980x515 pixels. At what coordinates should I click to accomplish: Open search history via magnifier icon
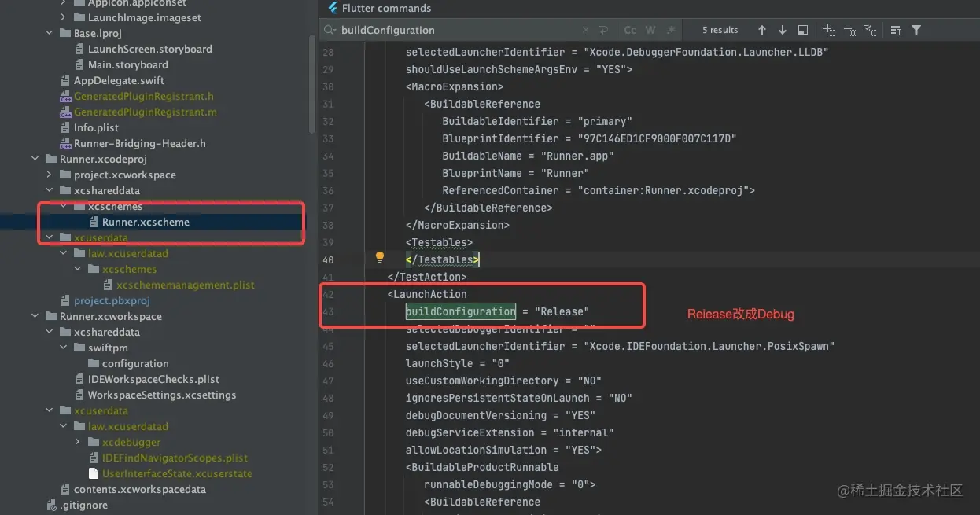point(330,30)
